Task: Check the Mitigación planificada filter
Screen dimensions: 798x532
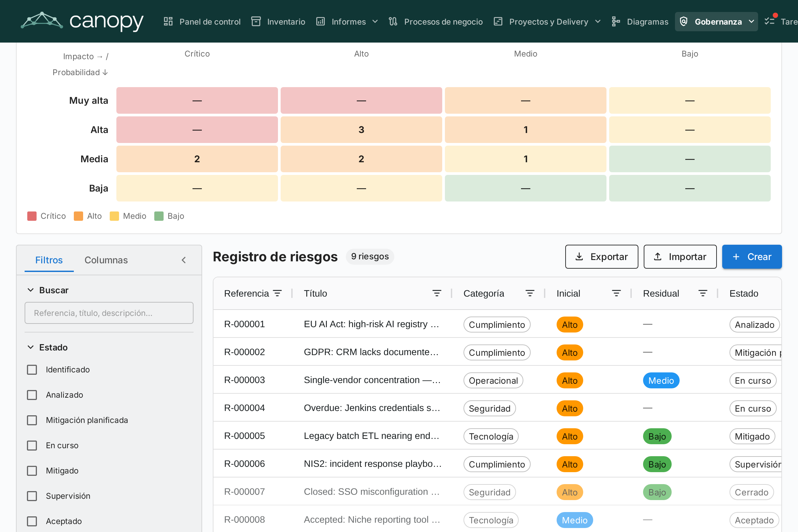Action: 32,420
